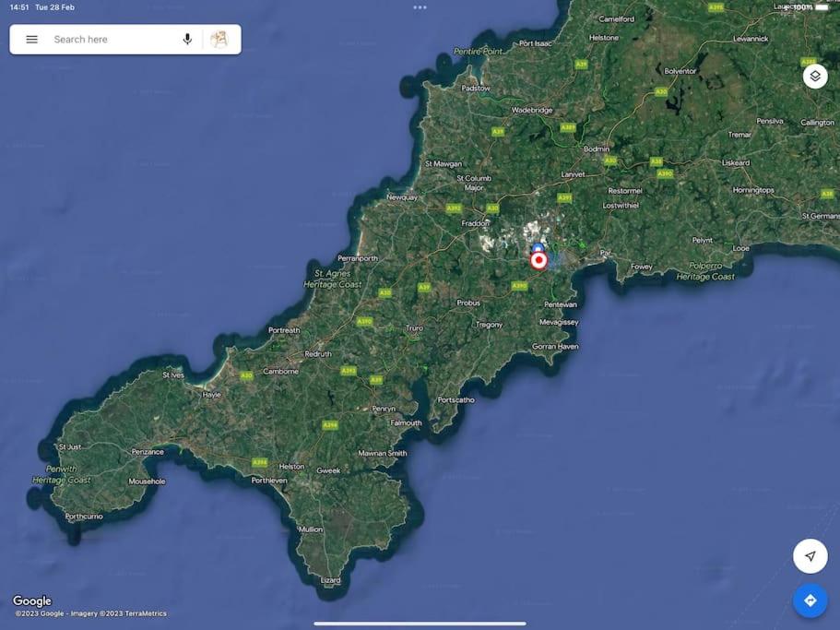Tap the Padstow town label
Screen dimensions: 840x630
coord(476,88)
